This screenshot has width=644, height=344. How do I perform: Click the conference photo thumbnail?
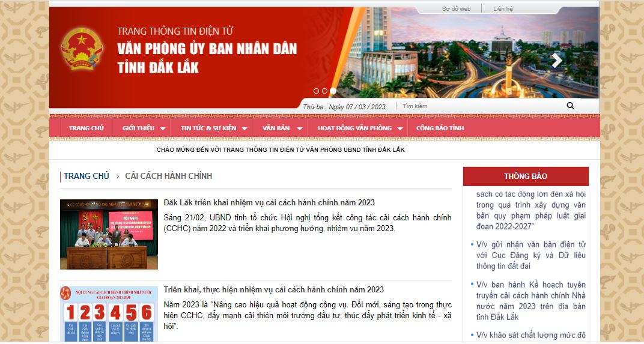click(x=109, y=234)
